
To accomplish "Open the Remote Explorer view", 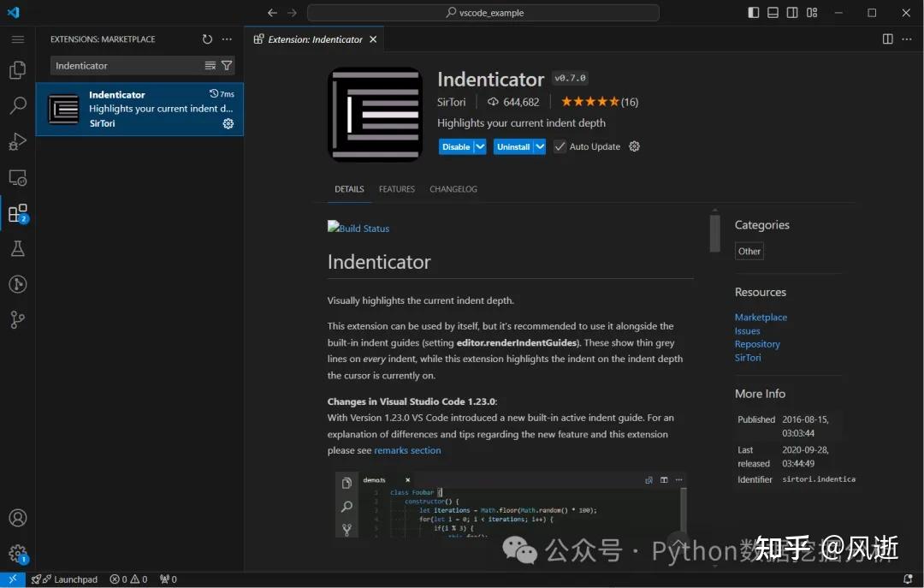I will pos(17,177).
